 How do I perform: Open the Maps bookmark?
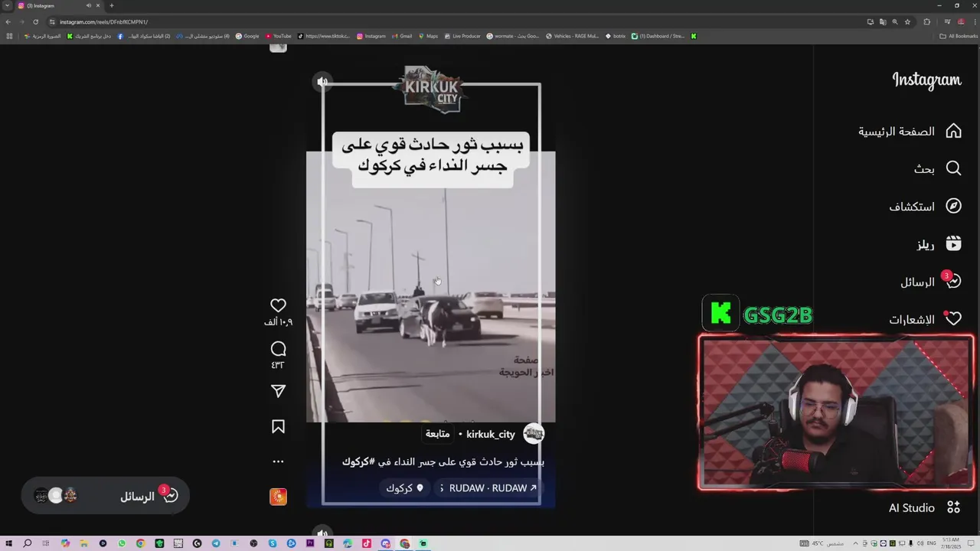[x=428, y=36]
